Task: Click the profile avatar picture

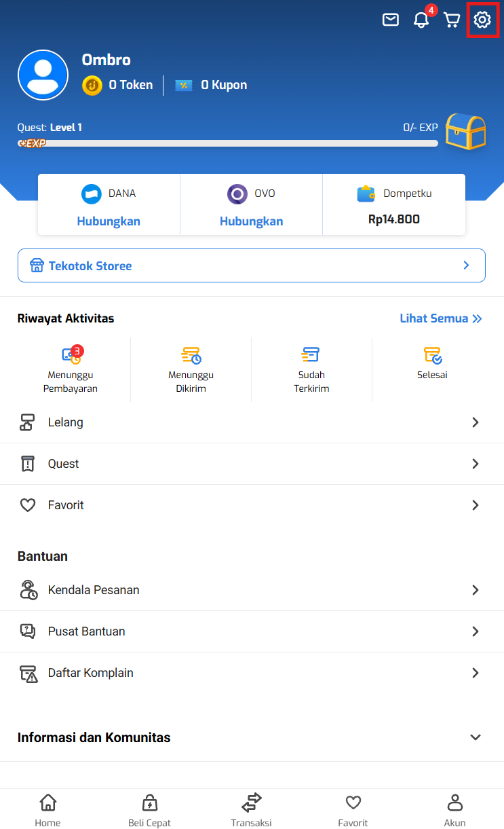Action: (x=43, y=75)
